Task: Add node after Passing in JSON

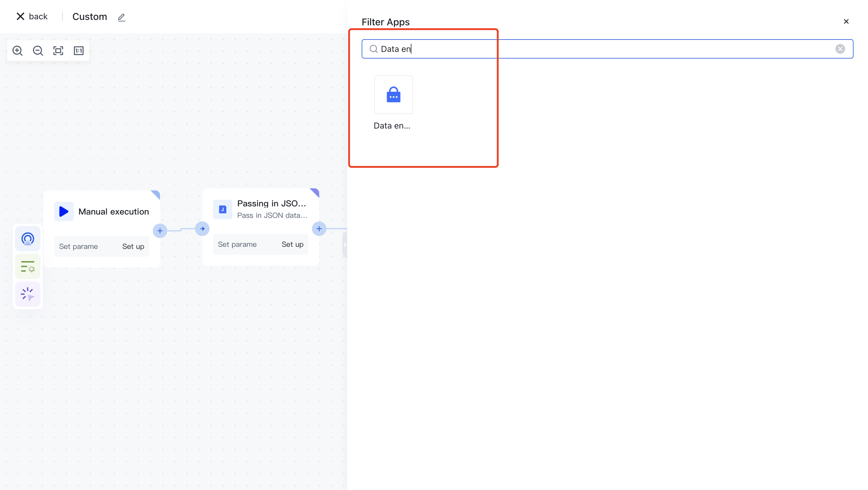Action: (x=319, y=229)
